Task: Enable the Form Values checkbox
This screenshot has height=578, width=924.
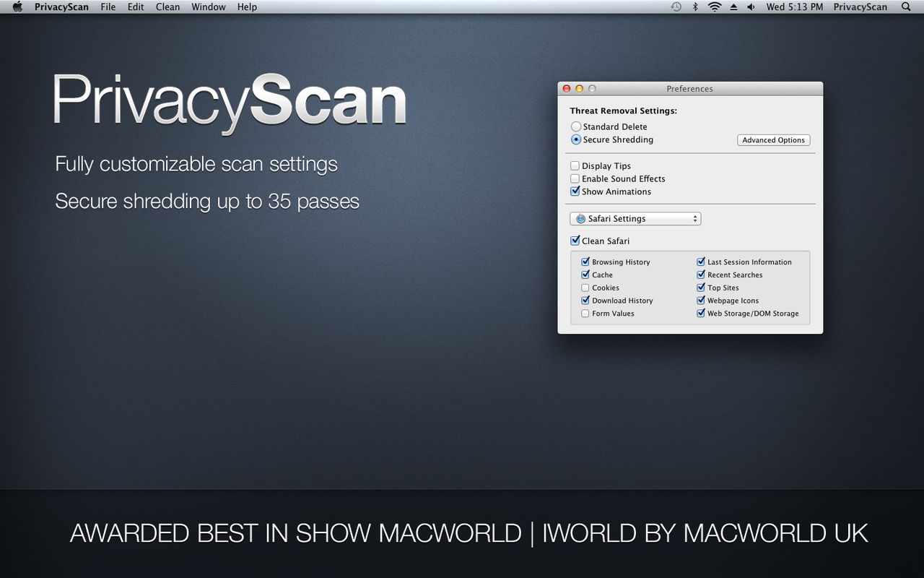Action: [x=585, y=314]
